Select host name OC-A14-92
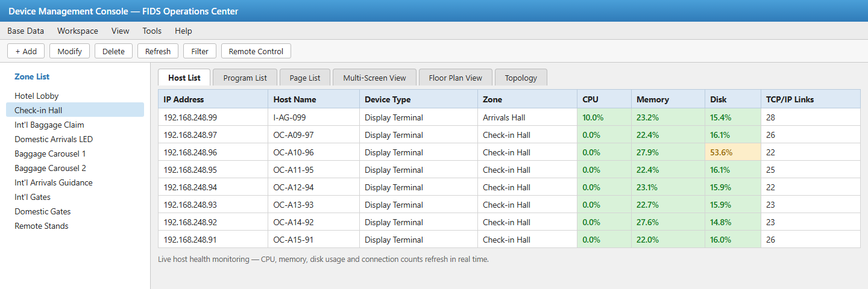This screenshot has height=289, width=868. click(314, 222)
